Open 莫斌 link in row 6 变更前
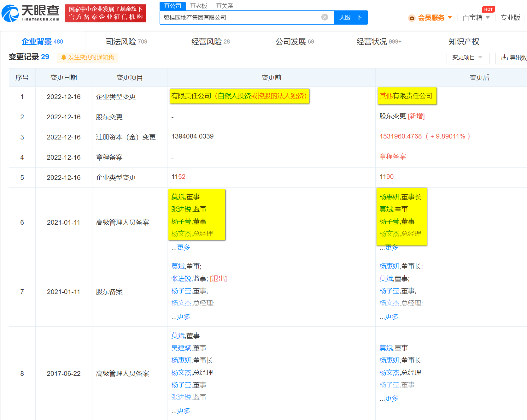 pos(178,197)
